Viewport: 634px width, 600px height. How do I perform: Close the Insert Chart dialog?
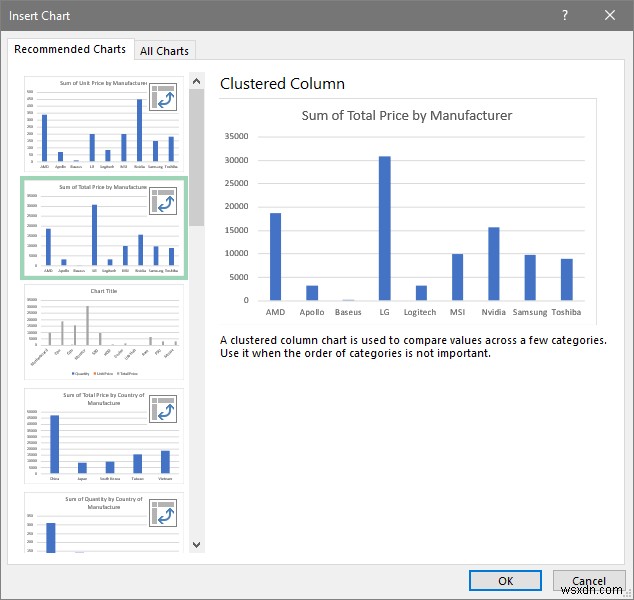pos(610,15)
